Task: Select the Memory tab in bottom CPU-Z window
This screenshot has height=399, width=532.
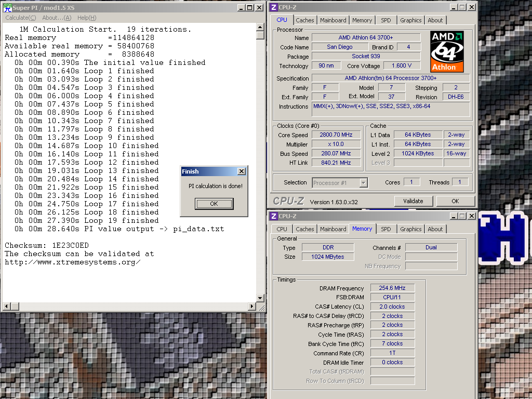Action: coord(362,229)
